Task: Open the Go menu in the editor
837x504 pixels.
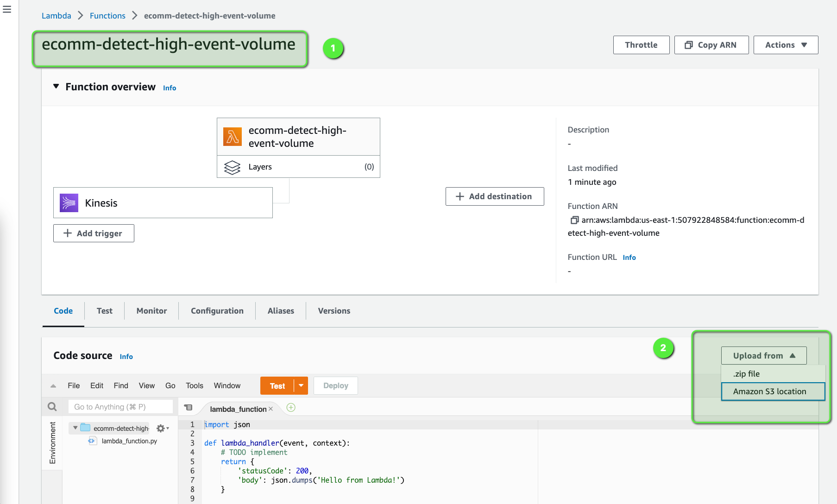Action: pos(170,386)
